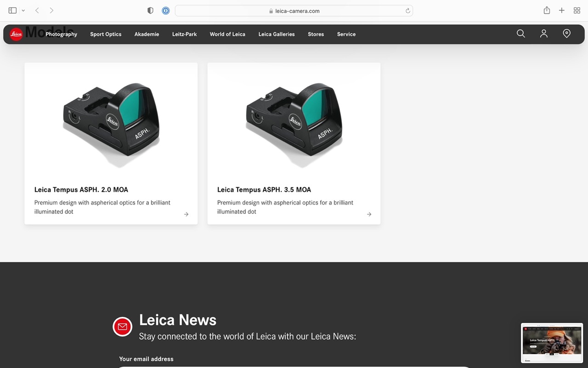Go forward with Safari's forward arrow
588x368 pixels.
click(x=51, y=11)
